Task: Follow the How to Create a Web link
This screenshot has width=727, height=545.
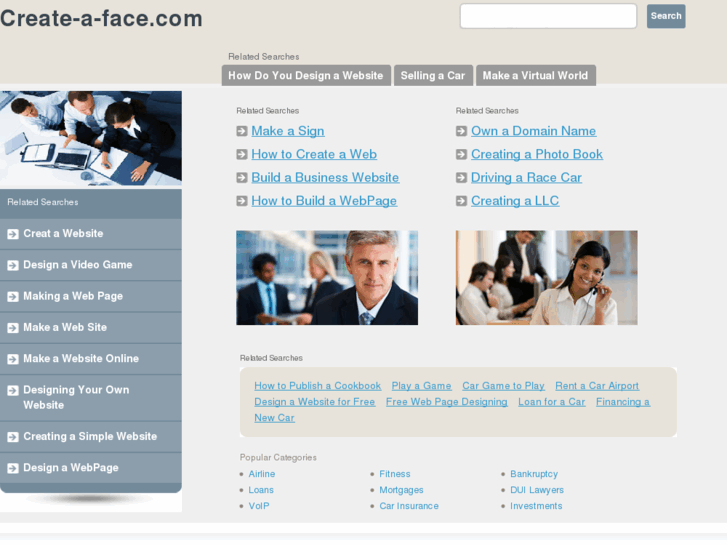Action: [314, 154]
